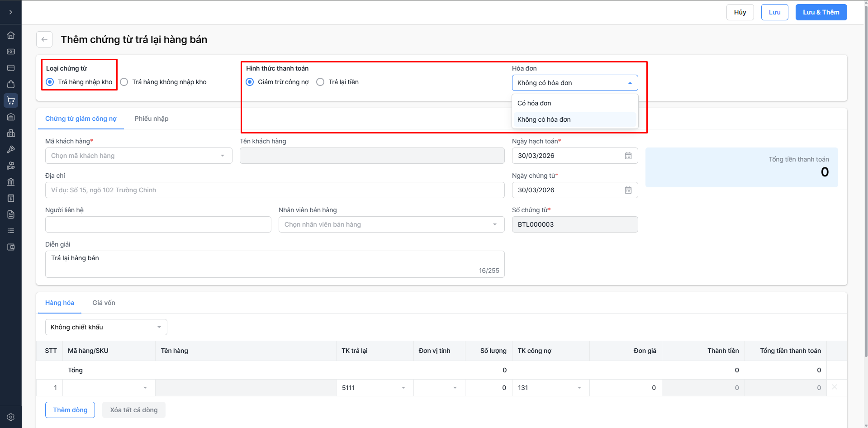
Task: Open the Ngày chứng từ calendar icon
Action: (628, 190)
